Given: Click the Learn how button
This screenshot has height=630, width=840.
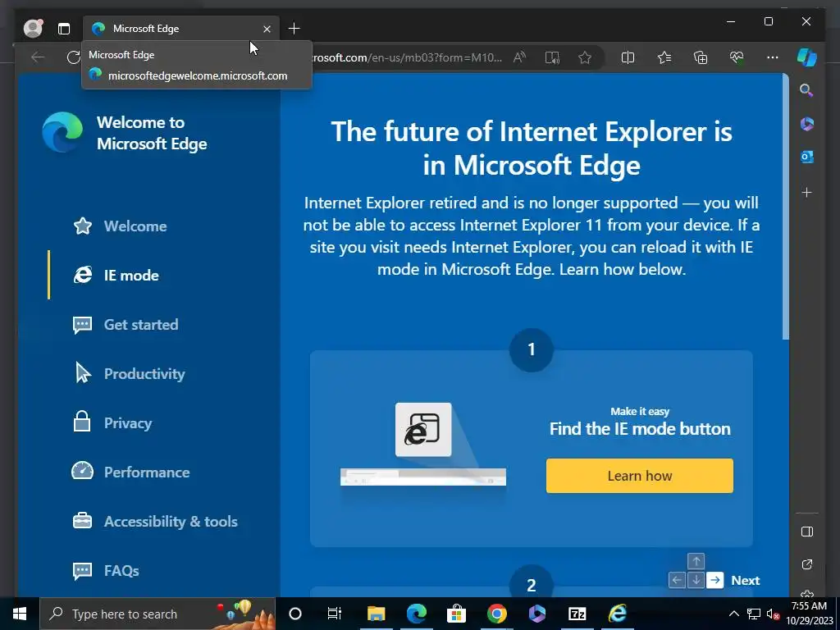Looking at the screenshot, I should (x=640, y=476).
